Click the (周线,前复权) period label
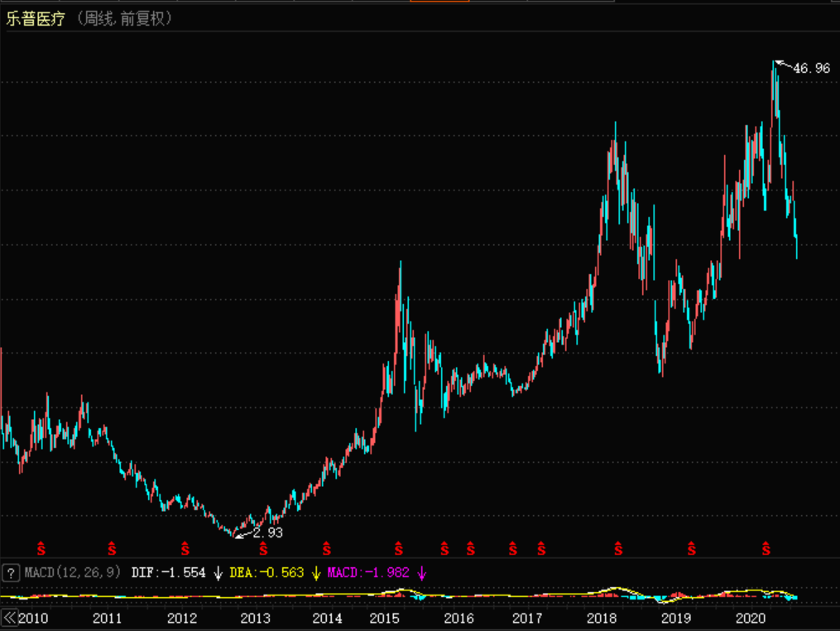Image resolution: width=840 pixels, height=631 pixels. click(x=124, y=19)
